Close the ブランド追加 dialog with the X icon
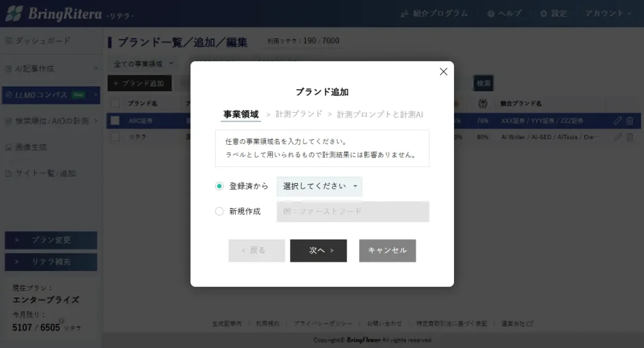Screen dimensions: 644x348 coord(443,72)
